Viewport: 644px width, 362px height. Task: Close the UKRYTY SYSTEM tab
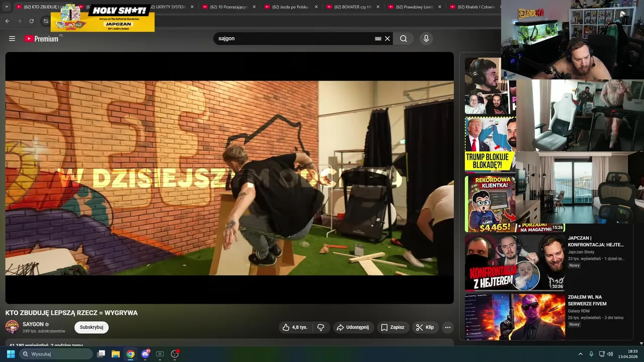192,7
